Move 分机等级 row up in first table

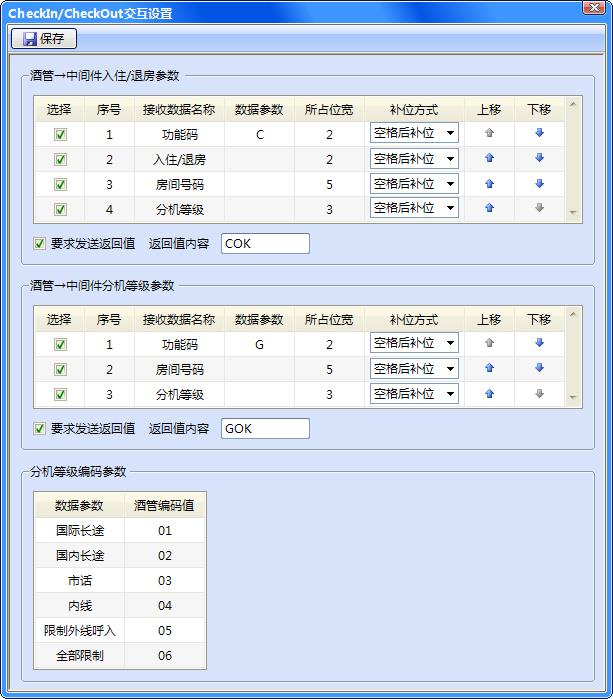pyautogui.click(x=489, y=209)
